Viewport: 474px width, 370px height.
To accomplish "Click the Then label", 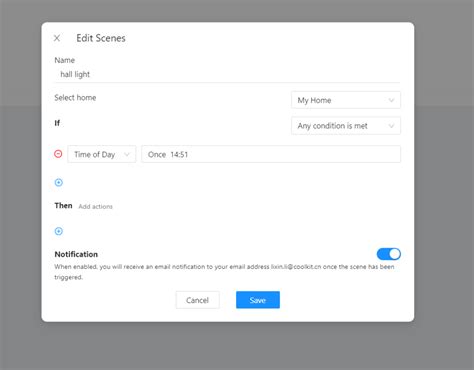I will pos(63,205).
